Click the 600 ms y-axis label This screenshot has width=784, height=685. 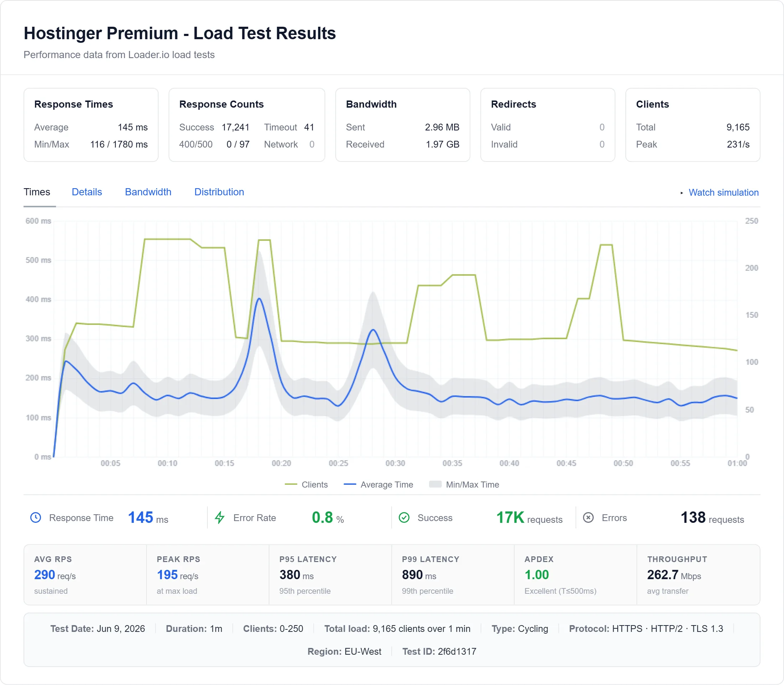point(38,221)
